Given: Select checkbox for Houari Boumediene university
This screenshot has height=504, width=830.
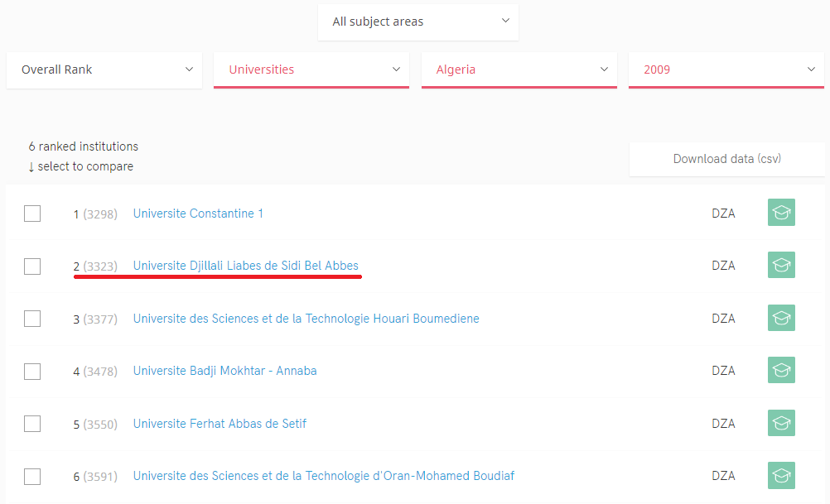Looking at the screenshot, I should (32, 319).
